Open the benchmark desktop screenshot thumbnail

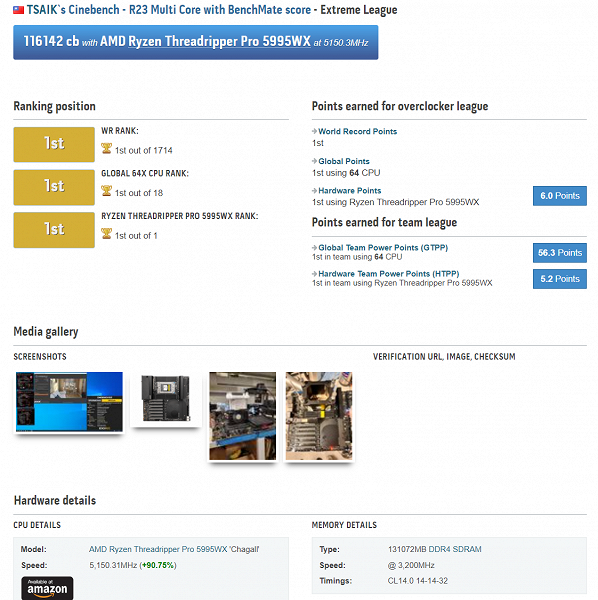pyautogui.click(x=69, y=402)
